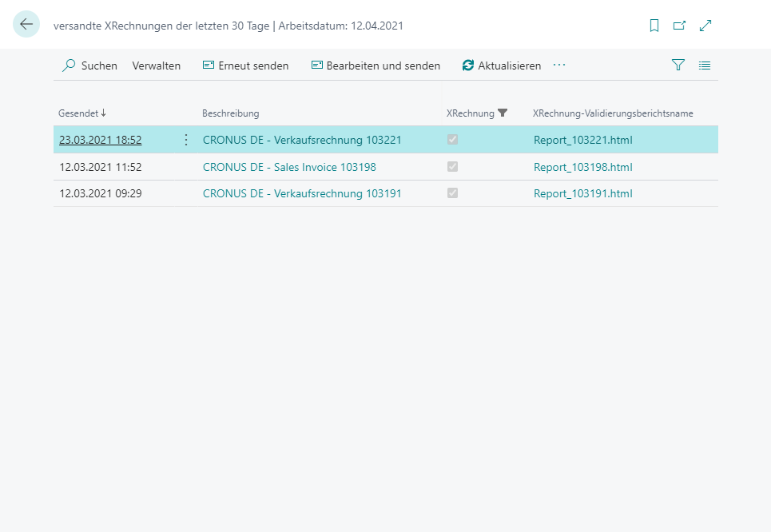The image size is (771, 532).
Task: Toggle XRechnung checkbox for Sales Invoice 103198
Action: [x=452, y=167]
